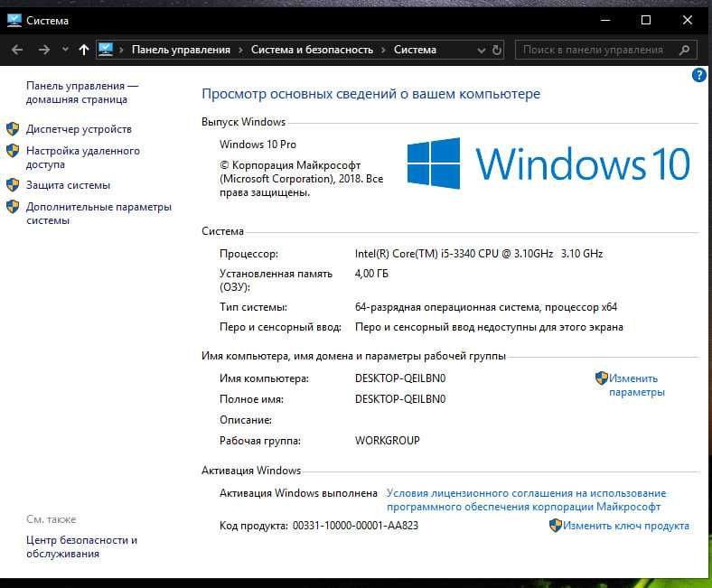Go up one level with the up arrow
712x588 pixels.
(x=84, y=50)
